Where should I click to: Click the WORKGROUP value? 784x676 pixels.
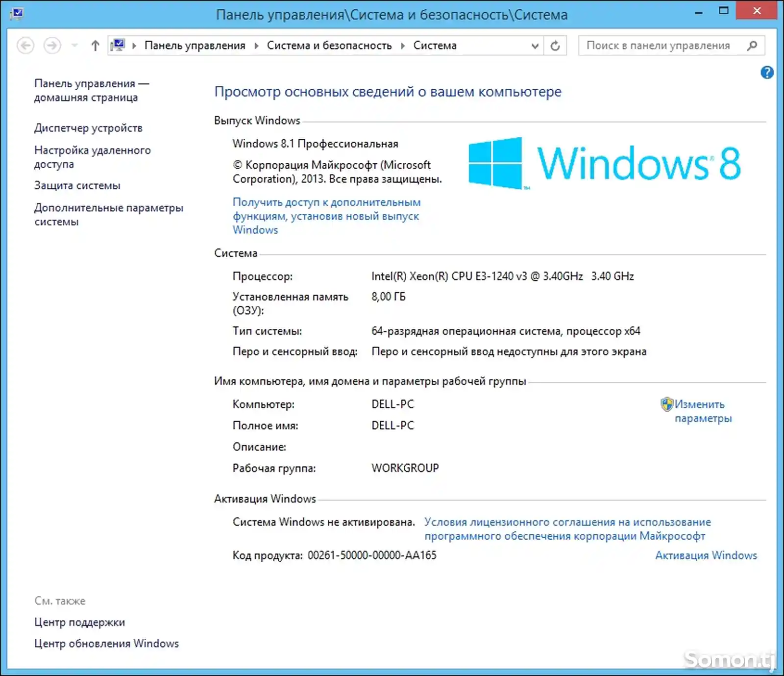click(405, 468)
